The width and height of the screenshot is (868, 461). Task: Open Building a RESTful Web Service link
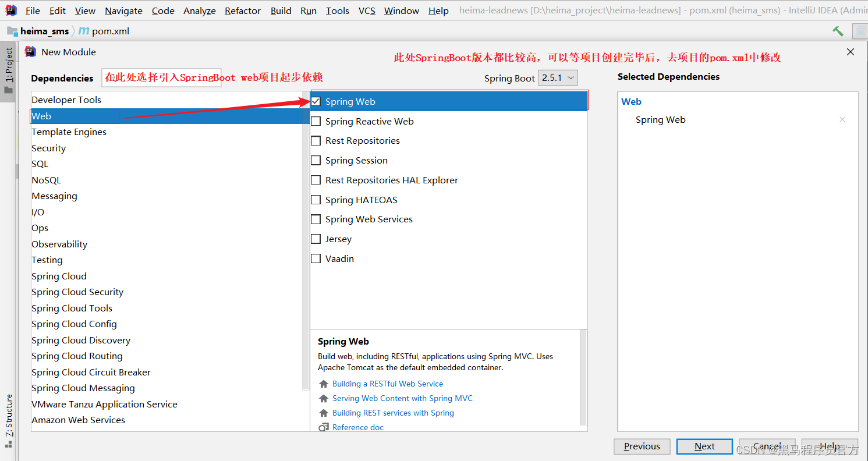pyautogui.click(x=388, y=384)
